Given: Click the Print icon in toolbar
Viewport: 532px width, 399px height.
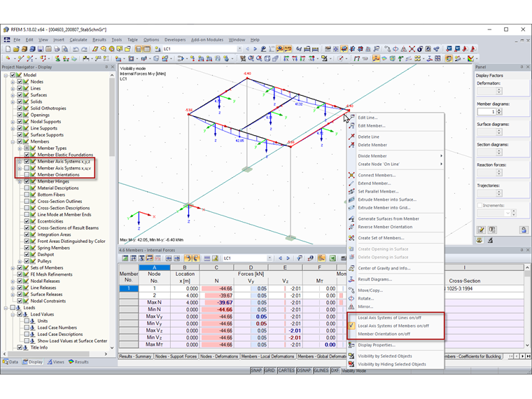Looking at the screenshot, I should point(57,49).
